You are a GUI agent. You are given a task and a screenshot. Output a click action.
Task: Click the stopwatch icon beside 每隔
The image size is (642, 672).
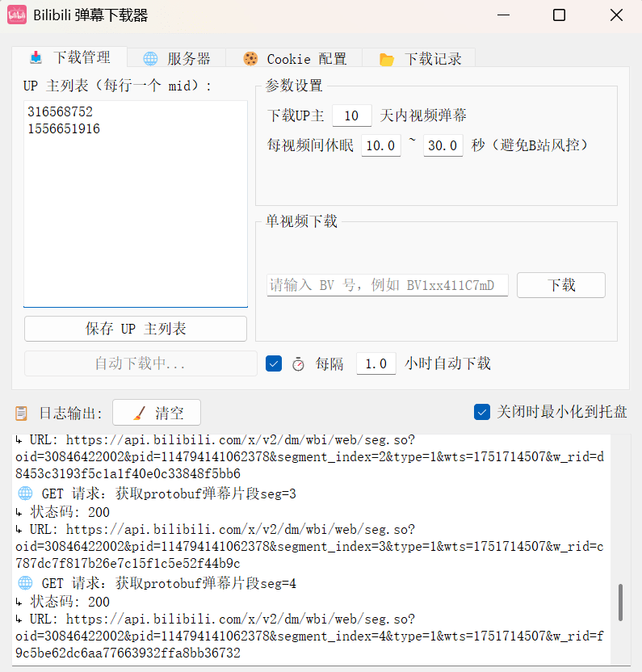[298, 364]
